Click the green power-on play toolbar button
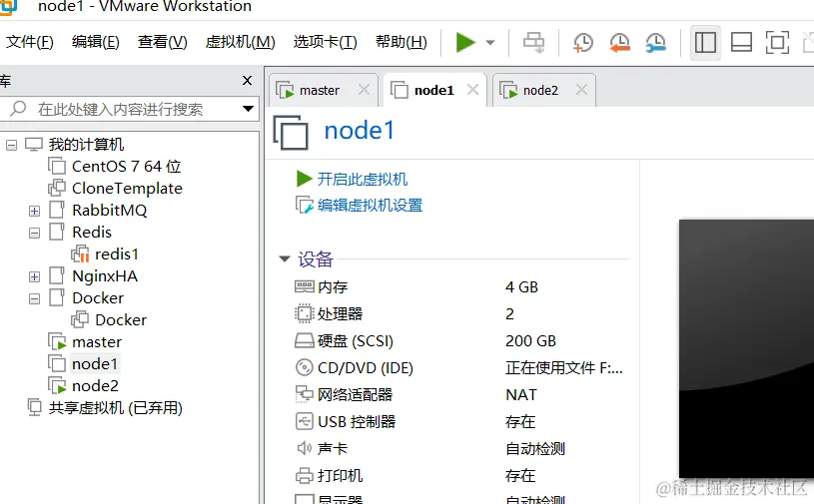This screenshot has height=504, width=814. 465,42
